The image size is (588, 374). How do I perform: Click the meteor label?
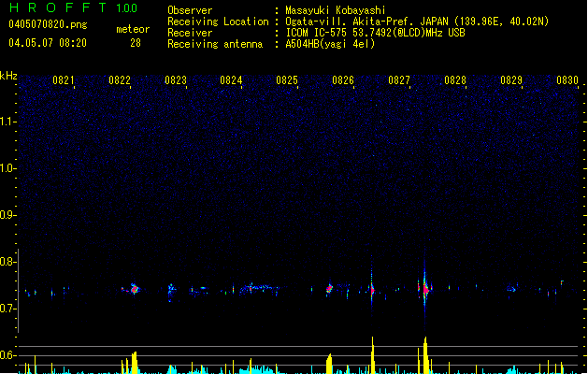click(133, 29)
